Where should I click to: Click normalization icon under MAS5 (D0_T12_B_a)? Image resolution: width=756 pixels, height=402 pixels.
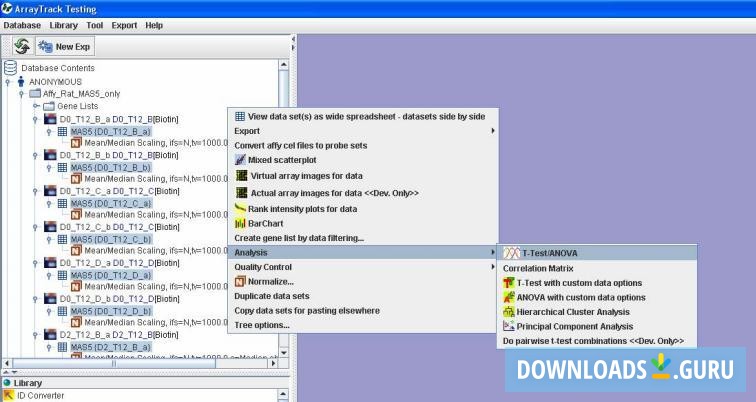(76, 143)
